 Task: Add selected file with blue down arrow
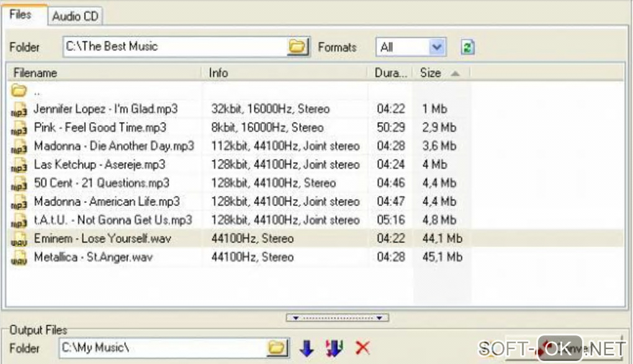coord(307,348)
